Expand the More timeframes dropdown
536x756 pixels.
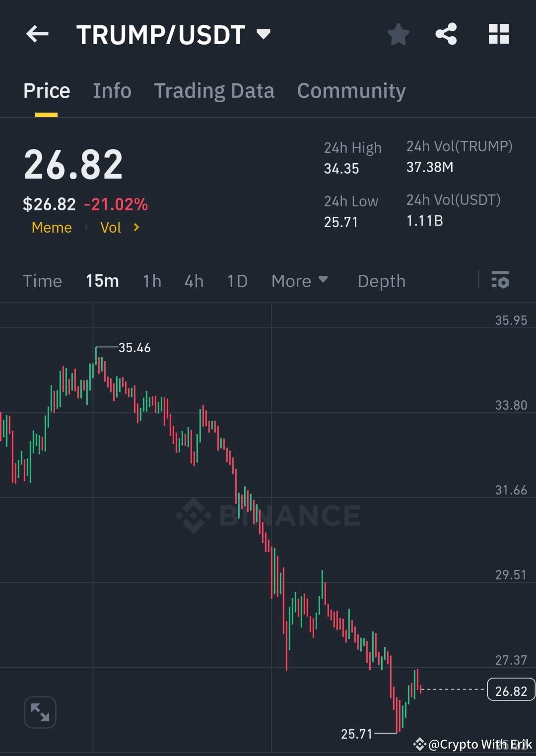(x=299, y=281)
